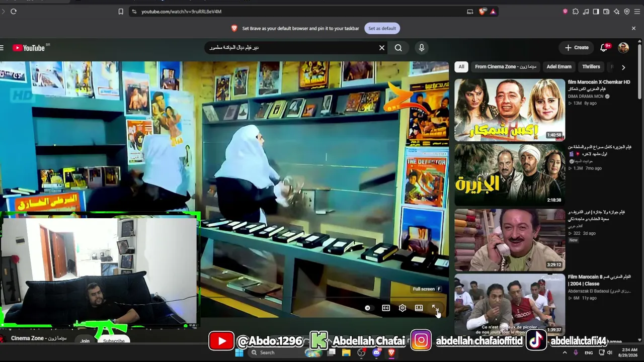Click the YouTube search text field
The image size is (644, 362).
click(x=292, y=48)
